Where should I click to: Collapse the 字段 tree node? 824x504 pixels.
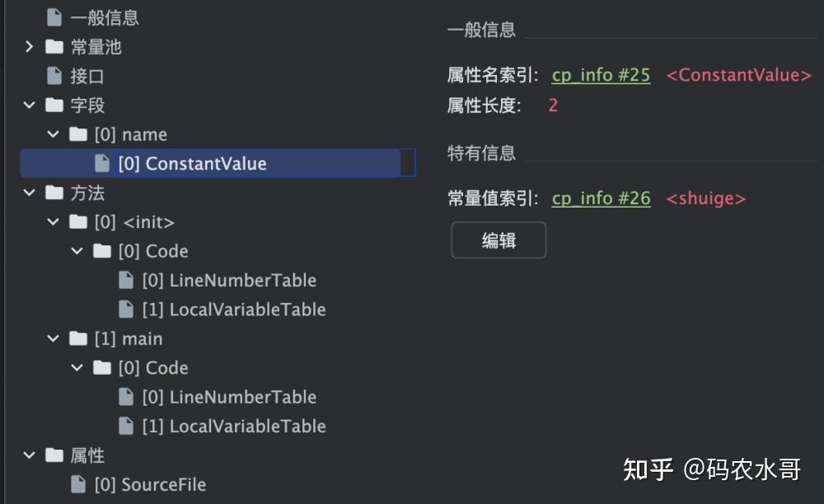[29, 105]
